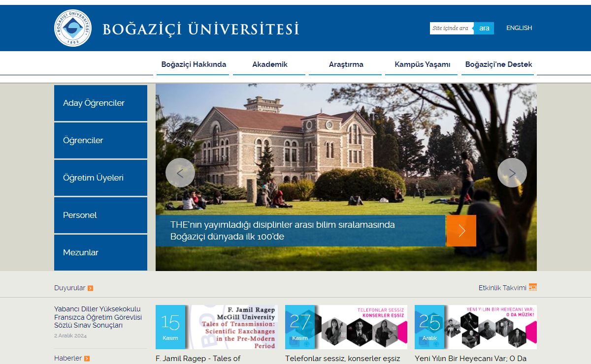Click the orange icon beside Haberler
Image resolution: width=591 pixels, height=364 pixels.
(87, 359)
